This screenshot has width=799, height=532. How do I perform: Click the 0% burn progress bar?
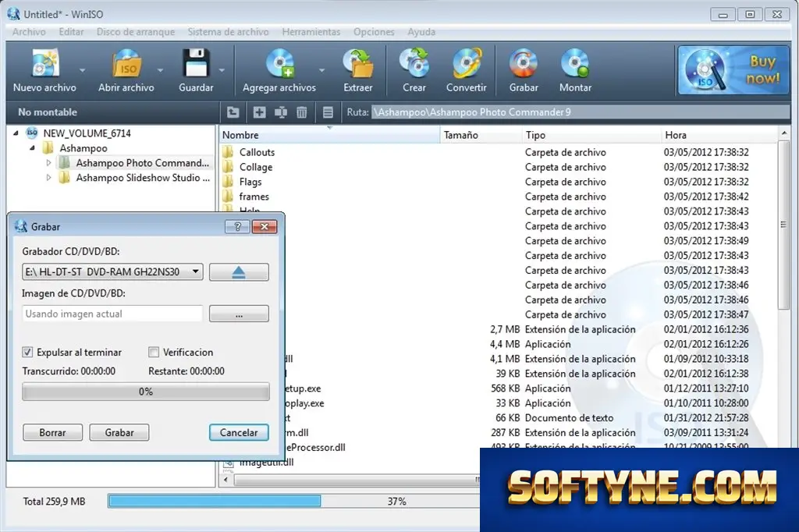146,392
